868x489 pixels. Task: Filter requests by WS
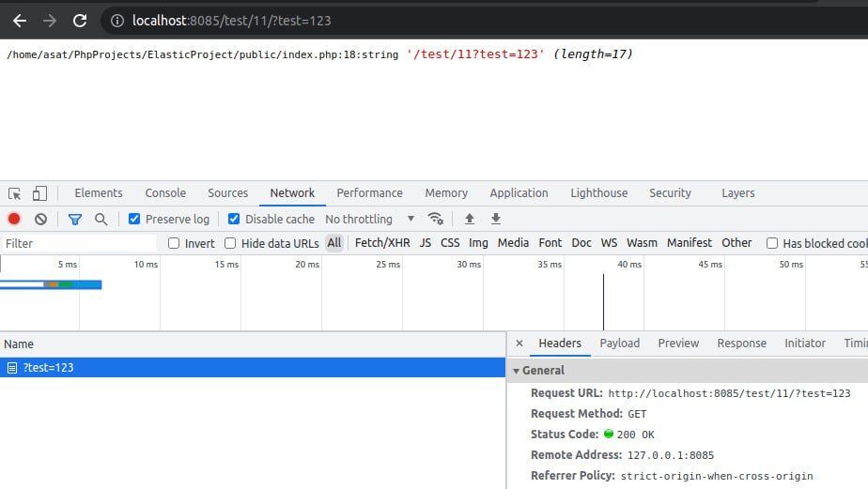609,243
